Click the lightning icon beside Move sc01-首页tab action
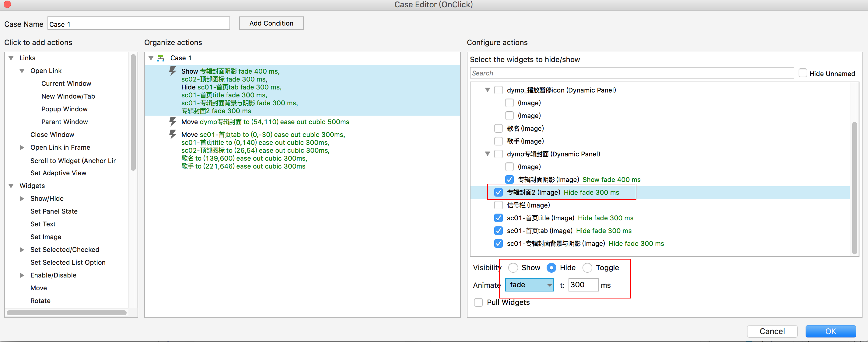 pyautogui.click(x=173, y=134)
